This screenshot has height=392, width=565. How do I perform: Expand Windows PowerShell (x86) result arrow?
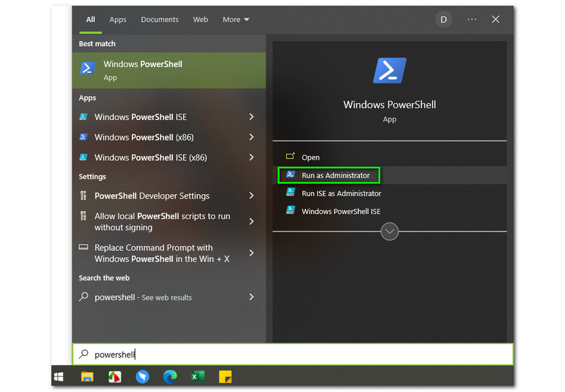click(251, 137)
